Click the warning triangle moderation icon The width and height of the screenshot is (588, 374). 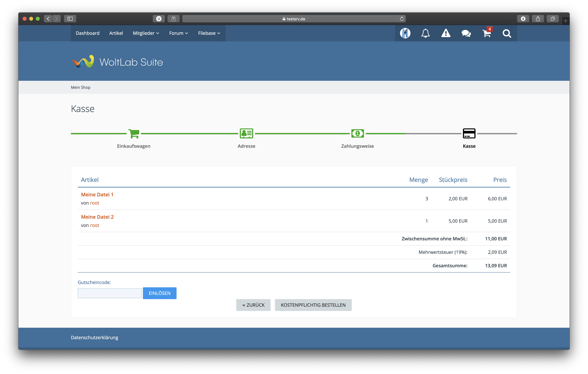click(x=446, y=33)
